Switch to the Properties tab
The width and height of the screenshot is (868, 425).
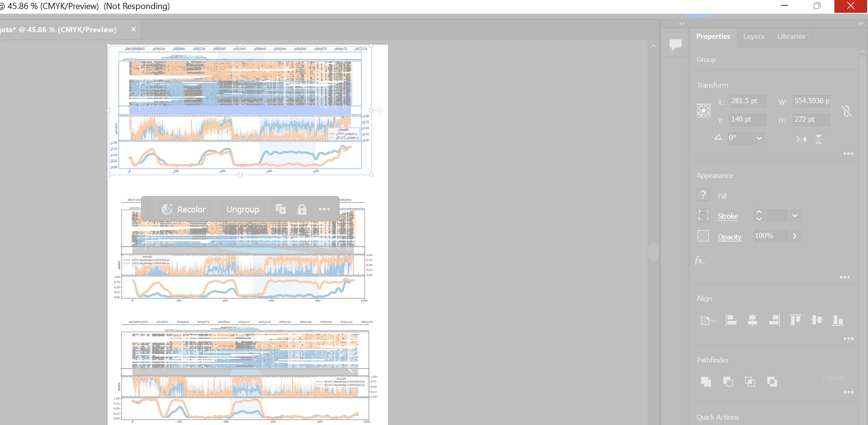[x=713, y=36]
